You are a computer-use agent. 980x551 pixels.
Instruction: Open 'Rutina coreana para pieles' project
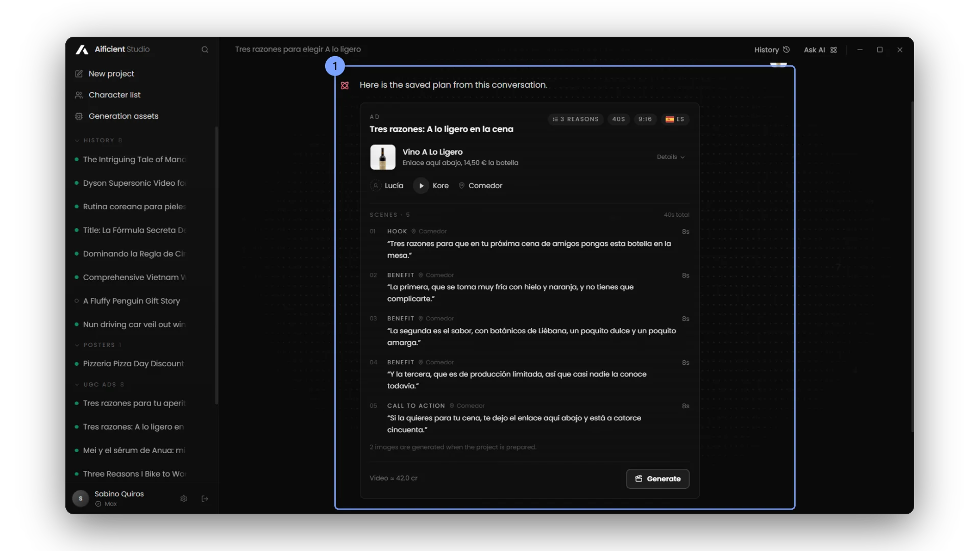[134, 207]
